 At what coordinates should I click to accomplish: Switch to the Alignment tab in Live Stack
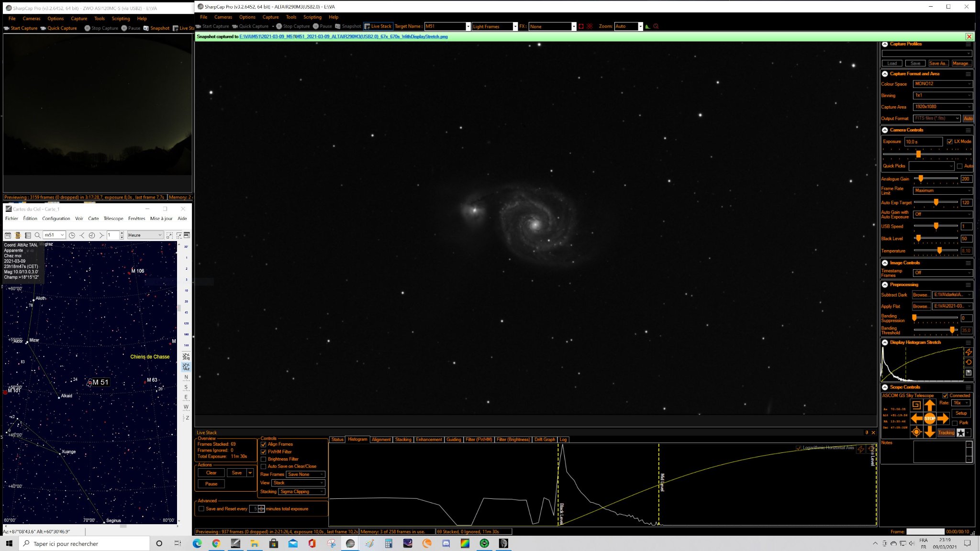click(381, 440)
